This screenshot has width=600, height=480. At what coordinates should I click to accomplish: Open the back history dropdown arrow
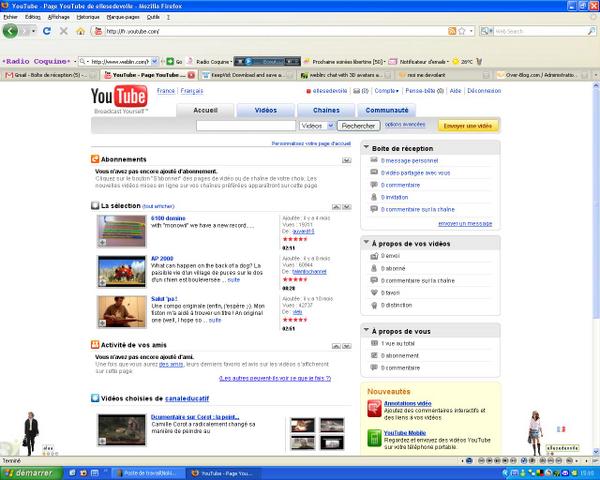click(x=33, y=31)
